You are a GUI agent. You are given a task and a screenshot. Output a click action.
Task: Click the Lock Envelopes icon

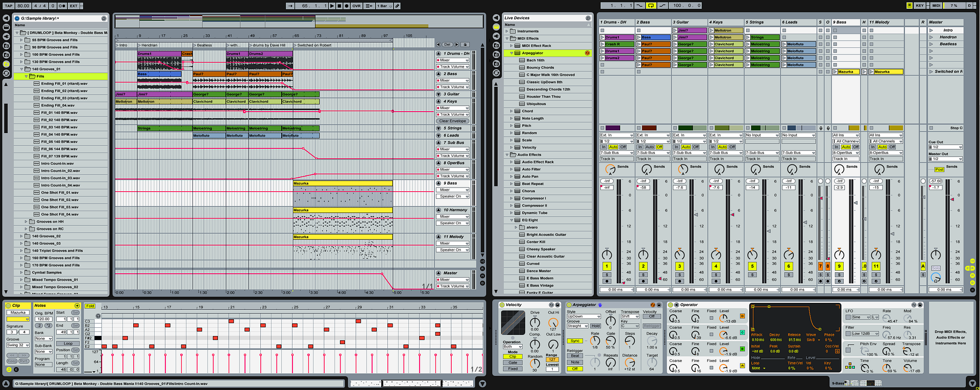click(464, 44)
